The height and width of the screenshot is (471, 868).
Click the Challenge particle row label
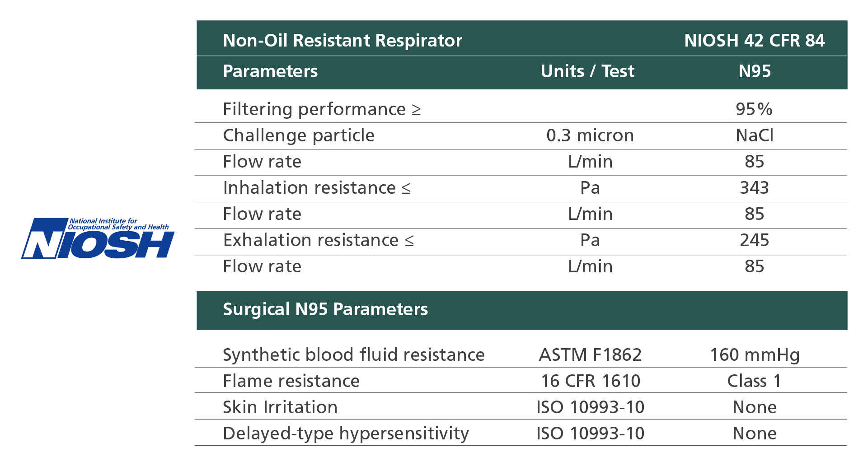tap(299, 135)
